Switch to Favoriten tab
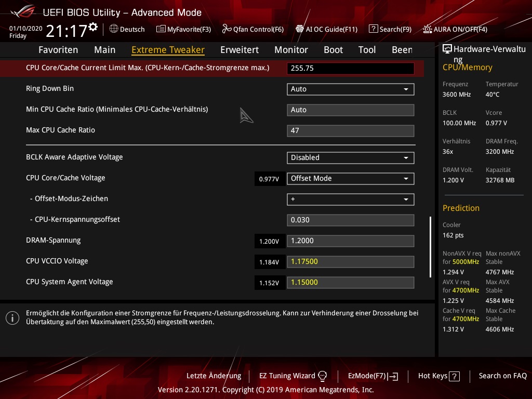532x399 pixels. coord(58,50)
